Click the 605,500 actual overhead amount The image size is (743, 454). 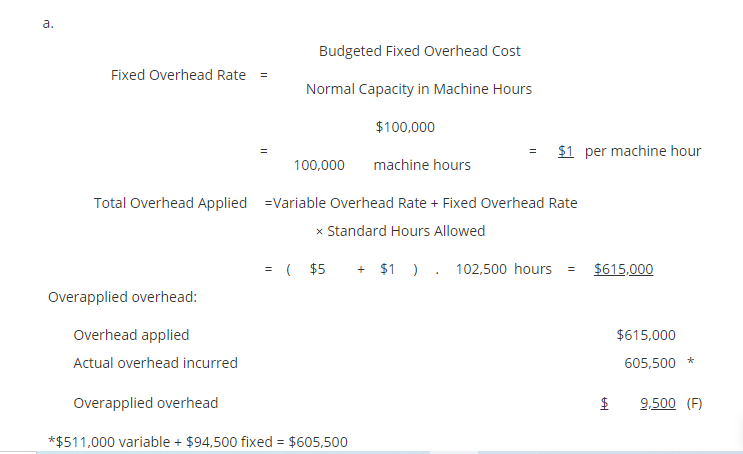coord(649,363)
